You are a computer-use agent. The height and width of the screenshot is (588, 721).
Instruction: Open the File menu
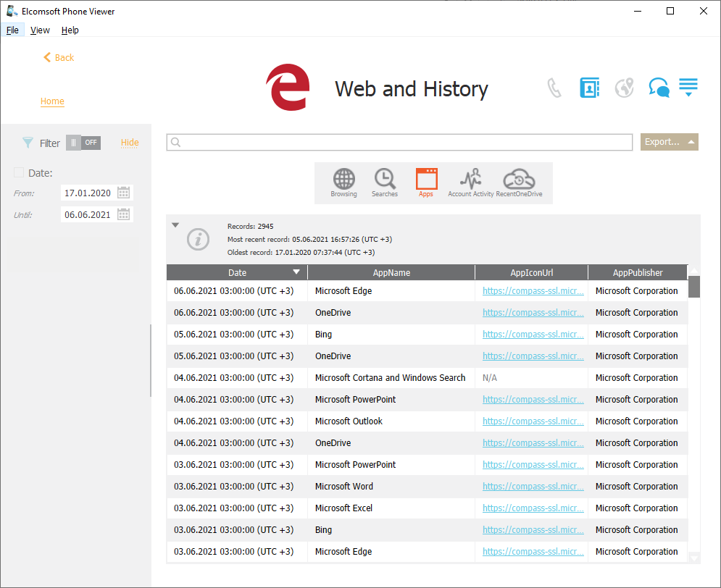tap(12, 30)
